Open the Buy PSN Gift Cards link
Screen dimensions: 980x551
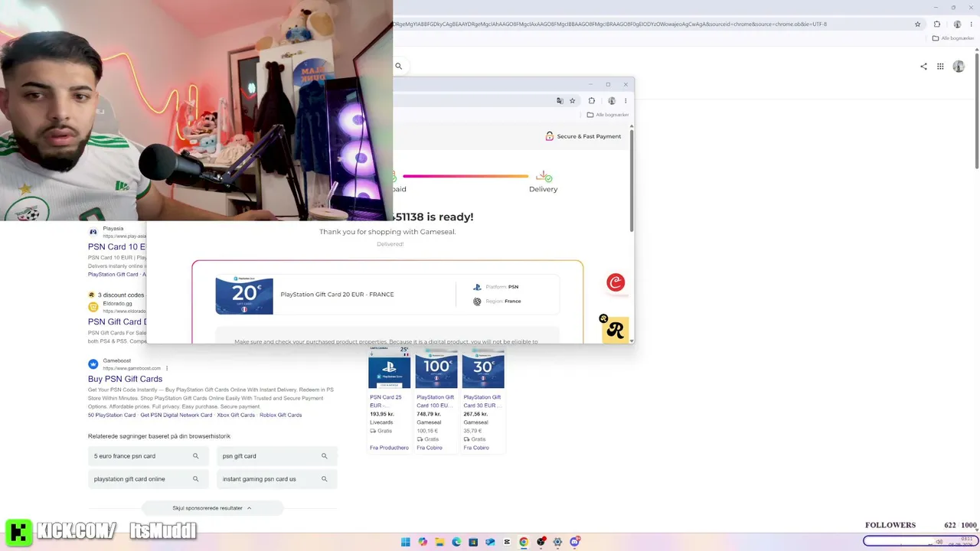(125, 379)
